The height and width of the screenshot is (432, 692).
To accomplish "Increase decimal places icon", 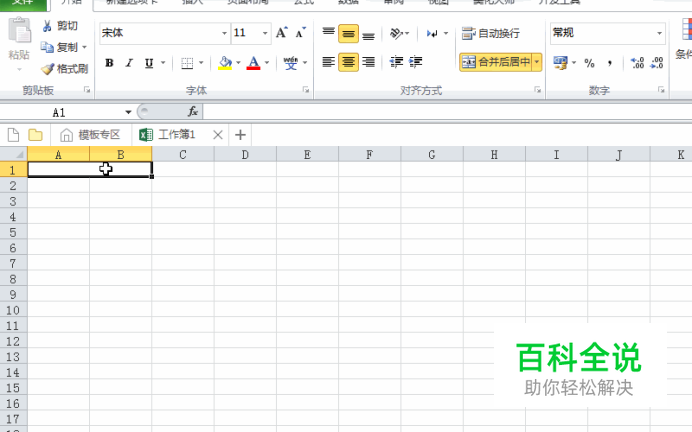I will 637,63.
